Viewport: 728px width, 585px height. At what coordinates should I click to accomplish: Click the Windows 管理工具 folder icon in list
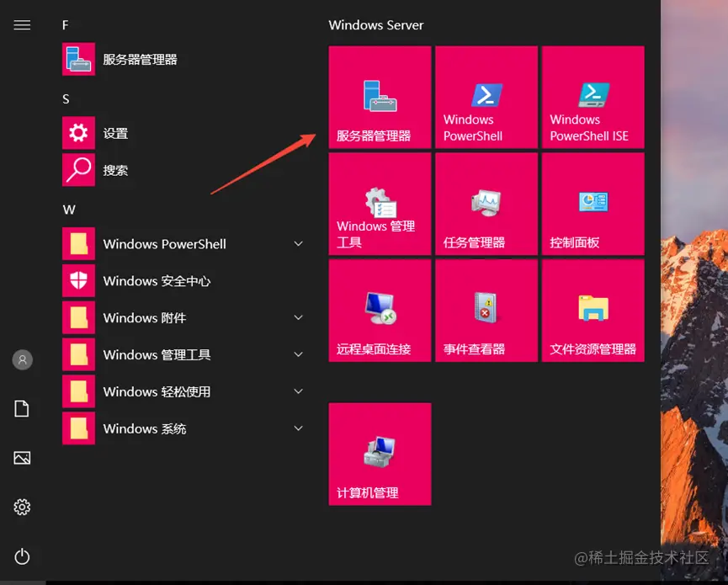pos(78,354)
